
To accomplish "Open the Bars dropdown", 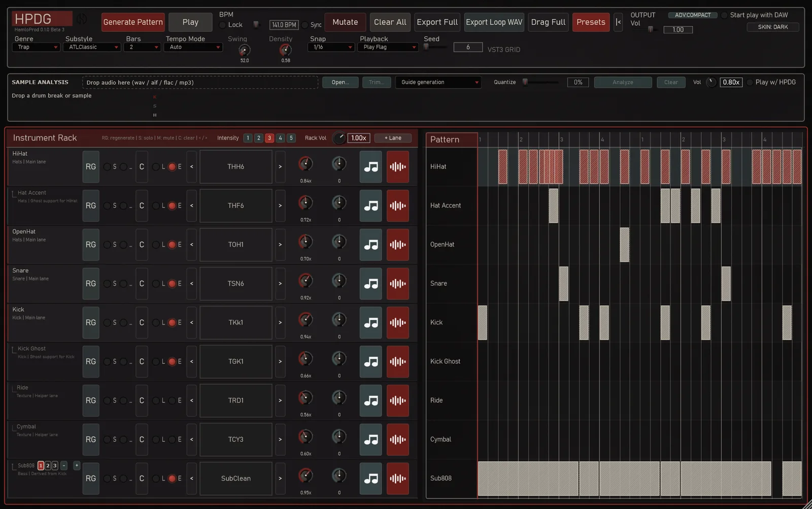I will (x=142, y=47).
